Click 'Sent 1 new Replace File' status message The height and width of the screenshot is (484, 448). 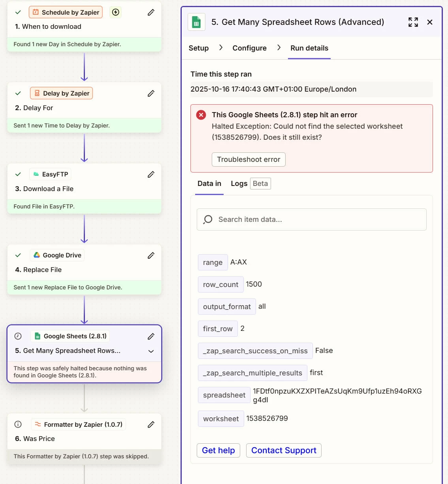pos(68,287)
